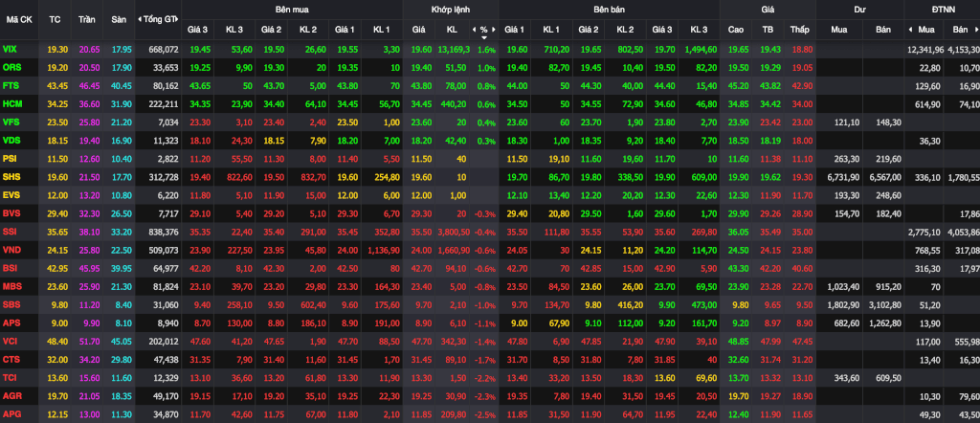Open CTS stock symbol
Viewport: 980px width, 423px height.
(11, 359)
